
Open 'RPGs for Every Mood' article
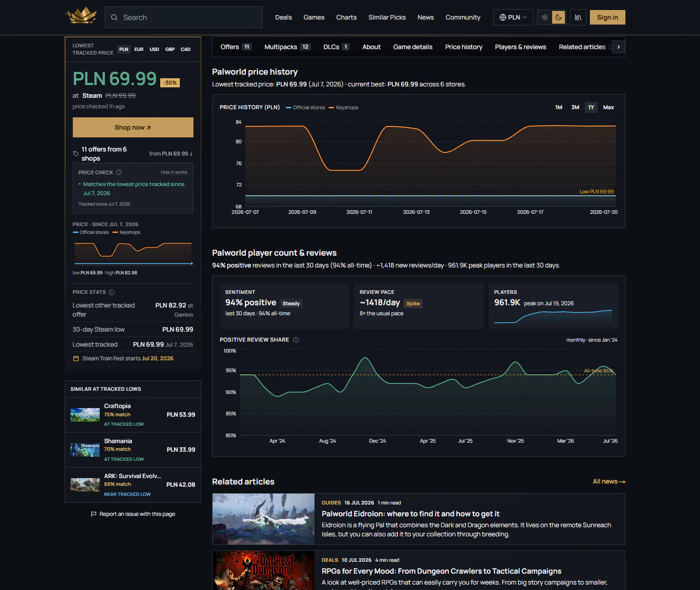click(441, 571)
